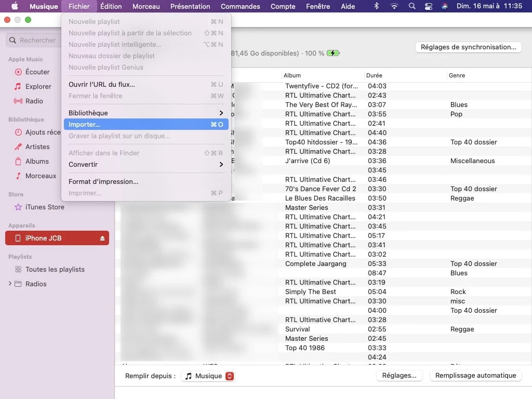The height and width of the screenshot is (399, 532).
Task: Select the Complete Jaargang album row
Action: point(323,263)
